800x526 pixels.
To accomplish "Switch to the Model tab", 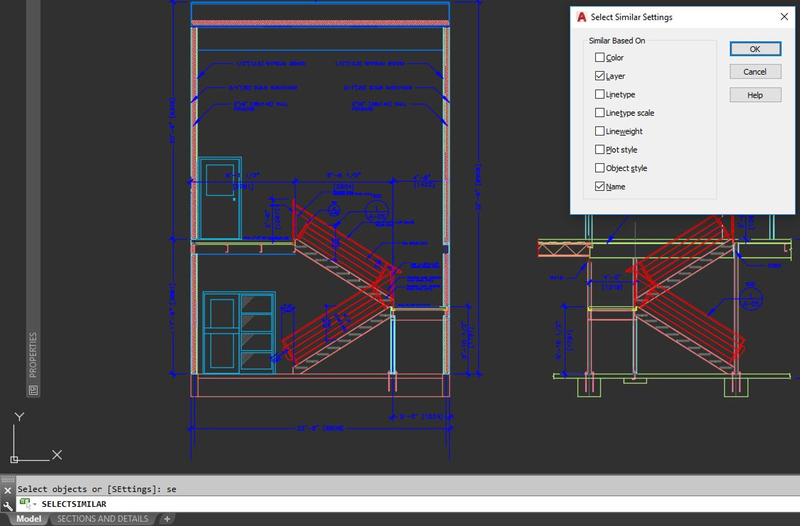I will click(29, 519).
